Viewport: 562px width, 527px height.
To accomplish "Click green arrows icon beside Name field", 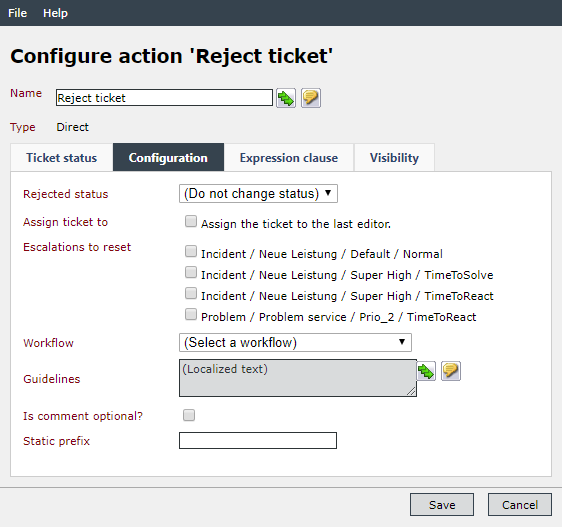I will tap(286, 98).
